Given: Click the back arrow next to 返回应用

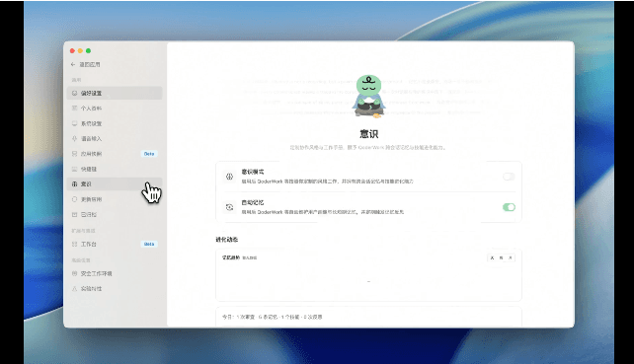Looking at the screenshot, I should tap(73, 64).
